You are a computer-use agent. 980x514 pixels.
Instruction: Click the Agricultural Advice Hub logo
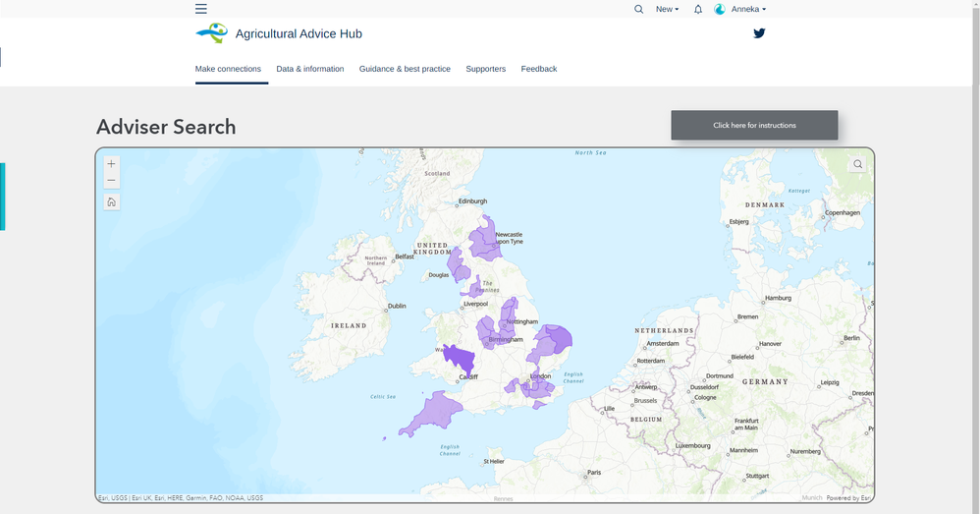[211, 33]
